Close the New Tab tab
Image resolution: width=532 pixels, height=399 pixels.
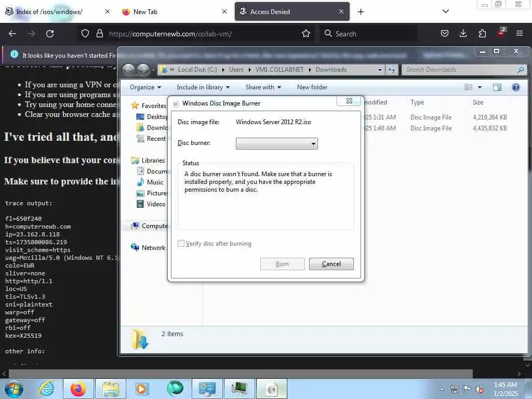(x=224, y=11)
